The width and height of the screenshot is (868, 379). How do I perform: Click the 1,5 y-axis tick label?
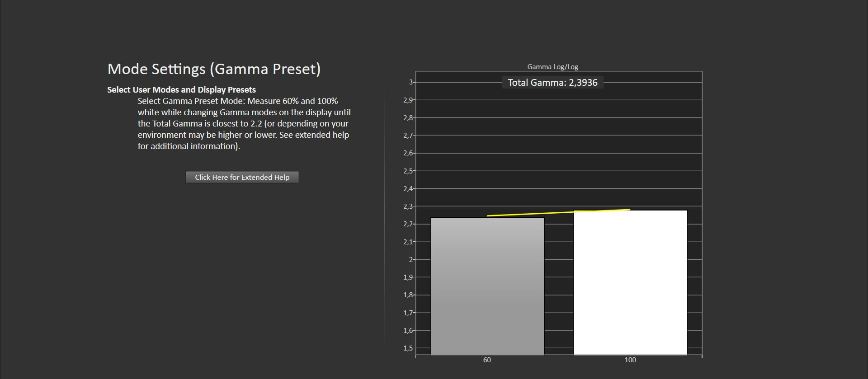(408, 348)
